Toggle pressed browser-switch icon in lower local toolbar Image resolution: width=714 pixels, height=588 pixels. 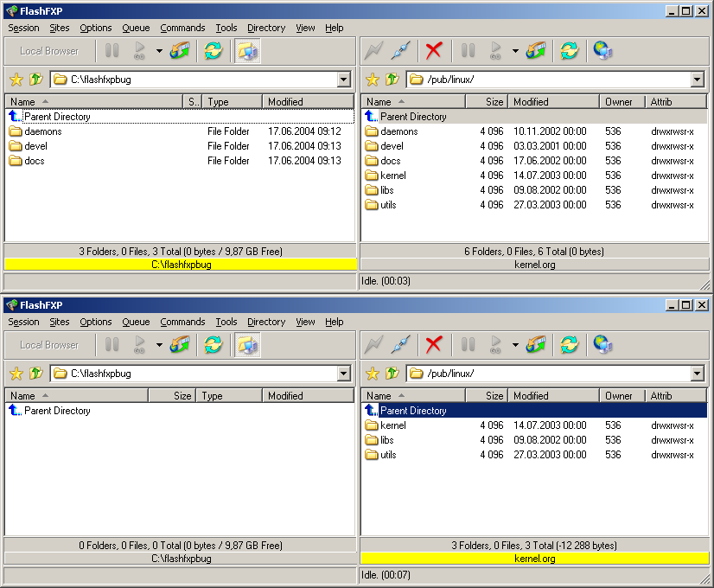click(247, 345)
